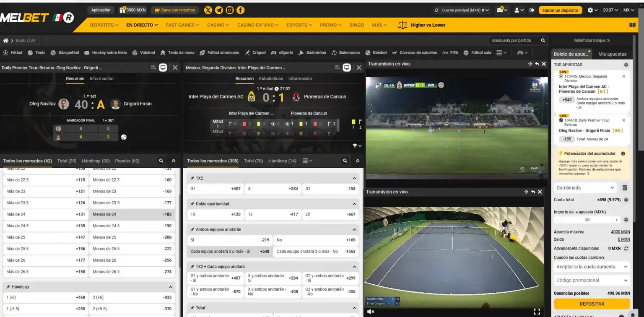
Task: Open football Hándicap (14) tab
Action: coord(282,161)
